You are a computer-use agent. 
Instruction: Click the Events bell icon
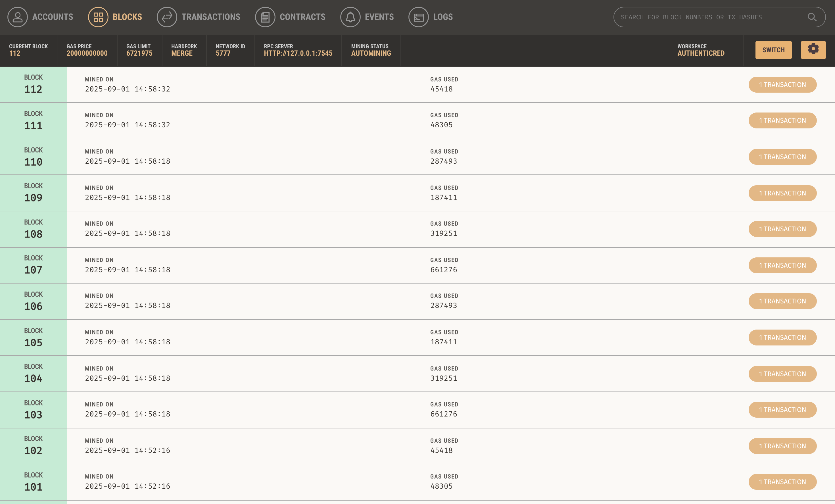(350, 17)
